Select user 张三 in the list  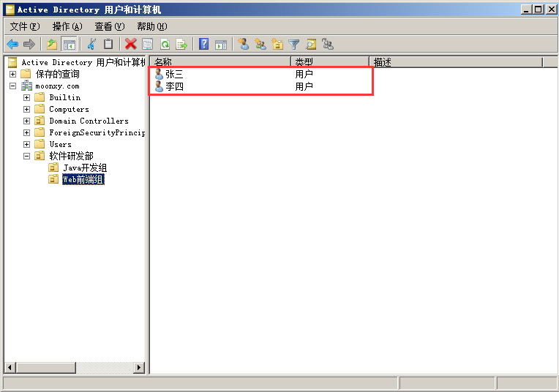coord(174,74)
